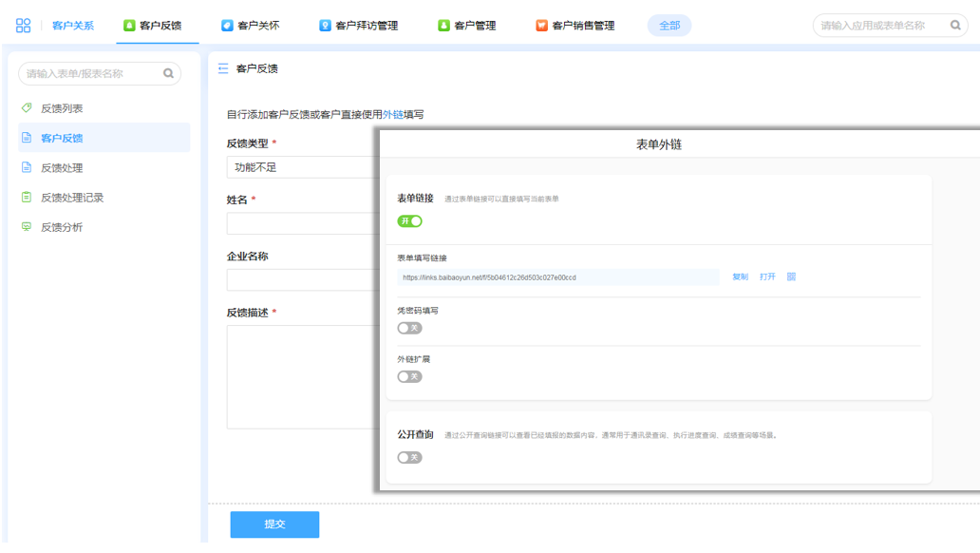
Task: Click the QR code icon beside the form link
Action: click(791, 277)
